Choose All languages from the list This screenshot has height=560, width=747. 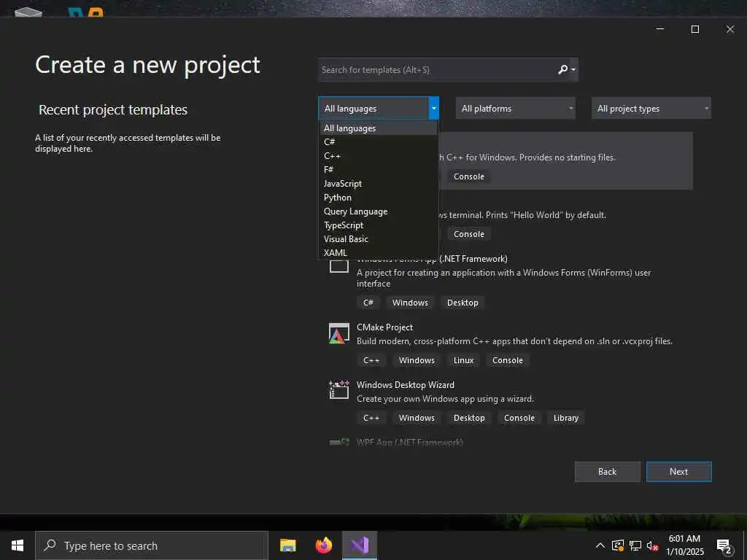379,128
